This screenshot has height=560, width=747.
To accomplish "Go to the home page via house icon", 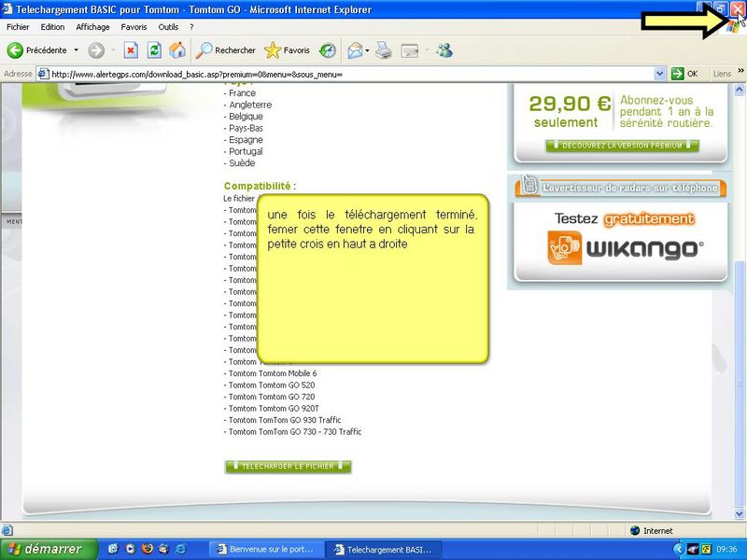I will [177, 50].
